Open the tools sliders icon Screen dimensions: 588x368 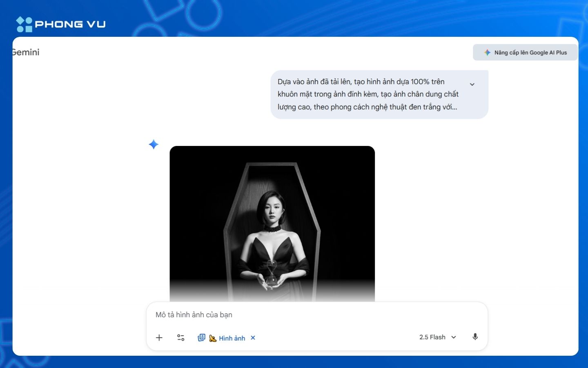click(x=180, y=338)
